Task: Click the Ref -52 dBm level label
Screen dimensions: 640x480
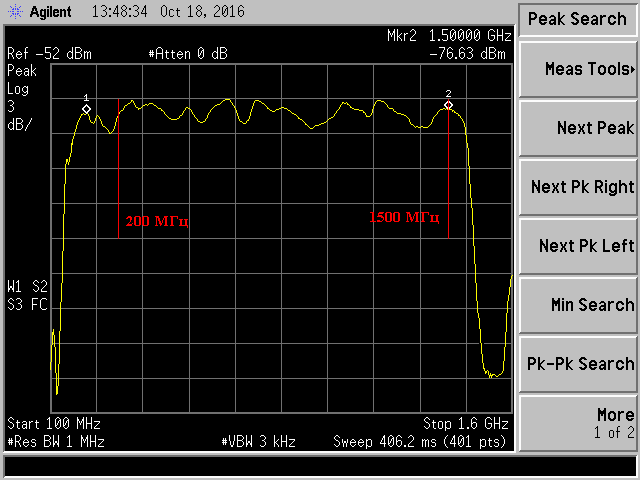Action: (44, 53)
